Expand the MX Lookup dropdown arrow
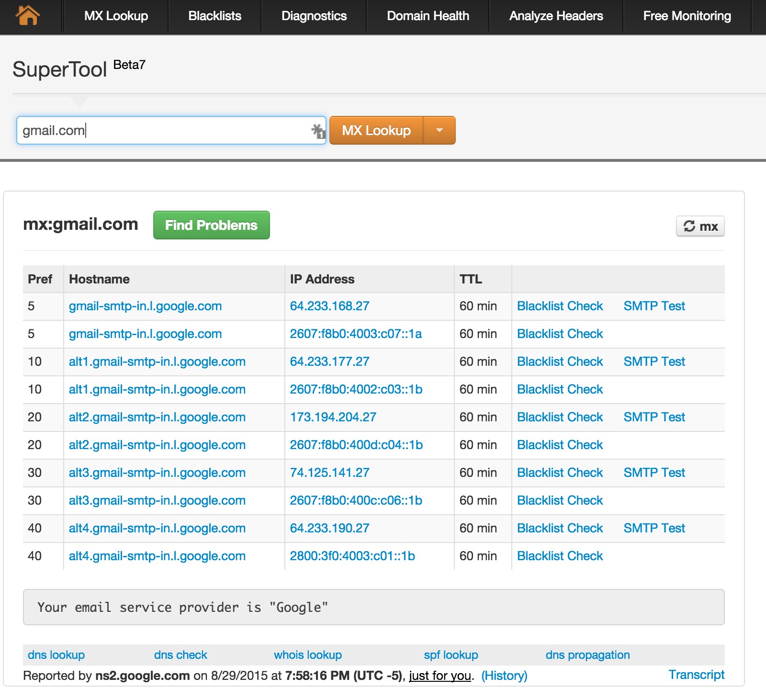Image resolution: width=766 pixels, height=700 pixels. click(x=439, y=130)
